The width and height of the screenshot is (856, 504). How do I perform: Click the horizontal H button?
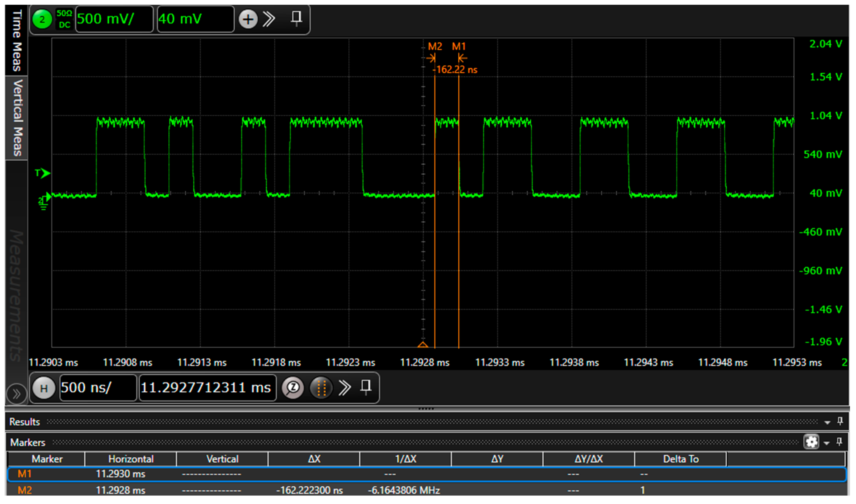(x=44, y=388)
